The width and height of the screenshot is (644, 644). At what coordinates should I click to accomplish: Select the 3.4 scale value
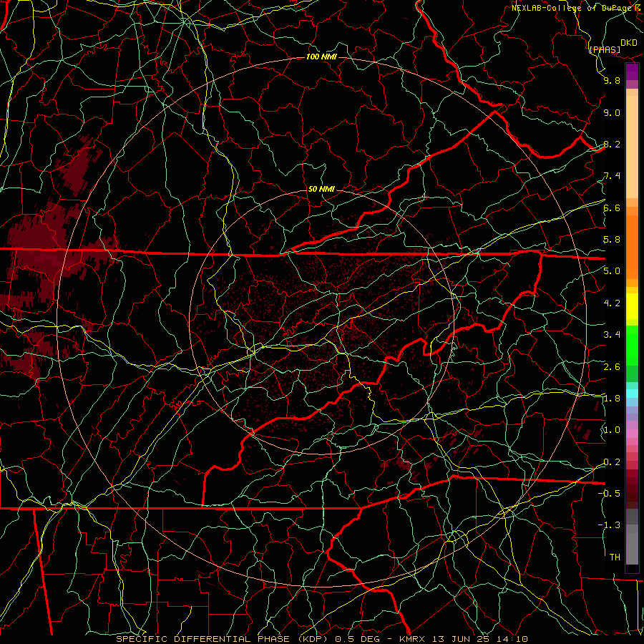pyautogui.click(x=612, y=335)
